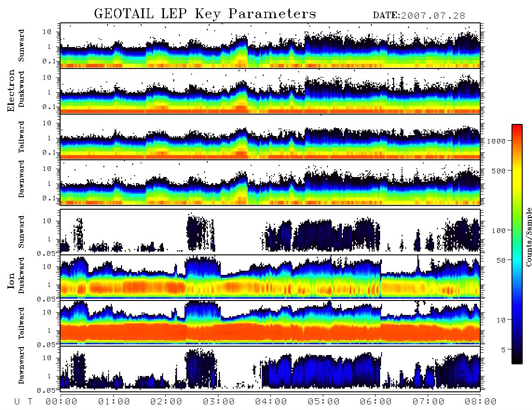This screenshot has width=532, height=410.
Task: Click the 08:00 time axis label
Action: click(481, 402)
